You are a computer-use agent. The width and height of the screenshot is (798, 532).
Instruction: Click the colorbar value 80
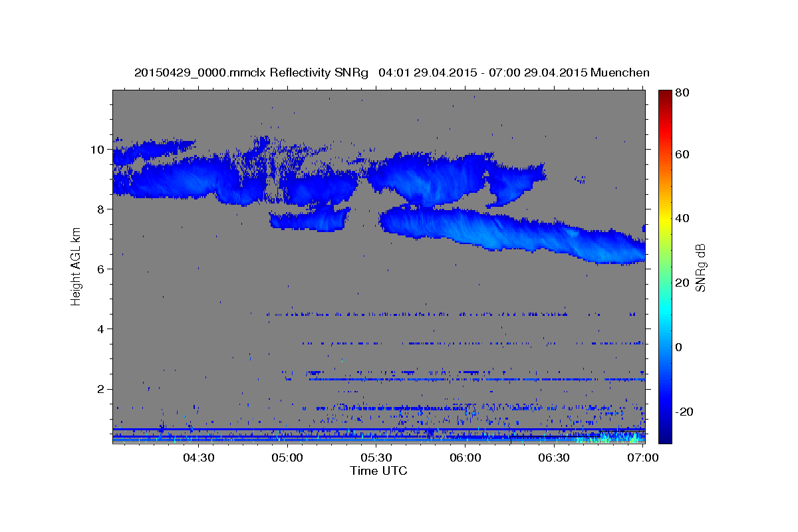(682, 94)
